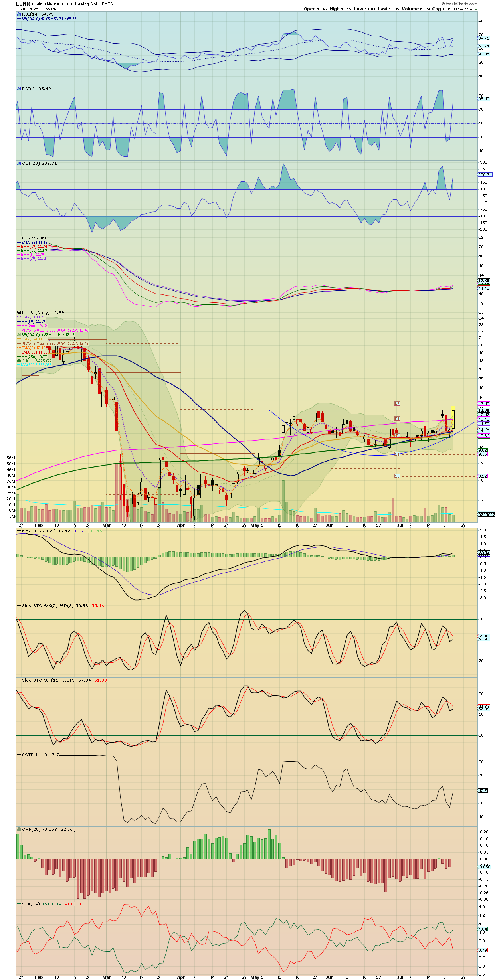Click the line marker beside Slow STO %K(12)

pyautogui.click(x=19, y=680)
